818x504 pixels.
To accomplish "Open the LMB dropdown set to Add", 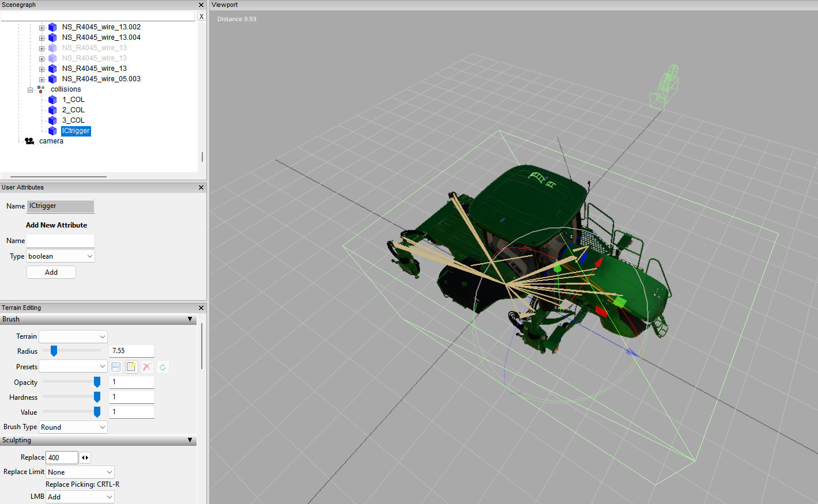I will pyautogui.click(x=80, y=497).
